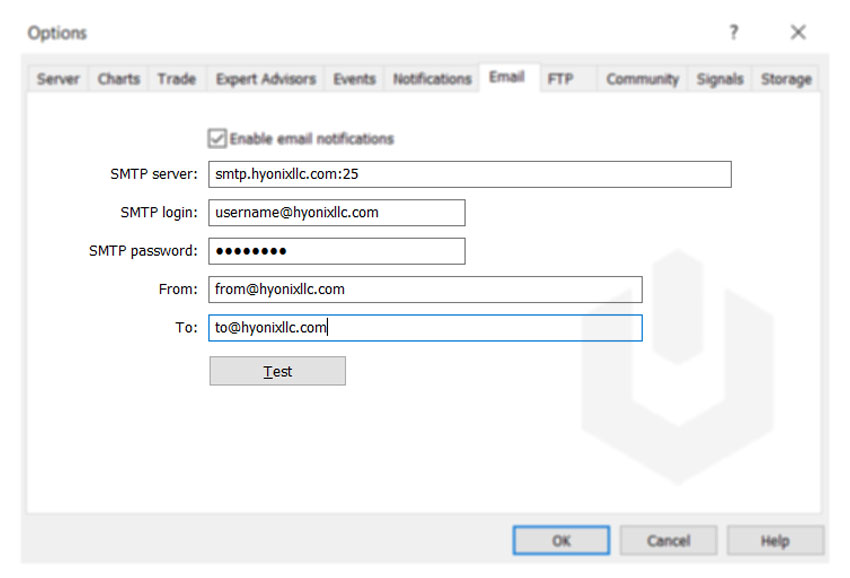The width and height of the screenshot is (850, 578).
Task: Switch to Notifications tab
Action: [x=431, y=79]
